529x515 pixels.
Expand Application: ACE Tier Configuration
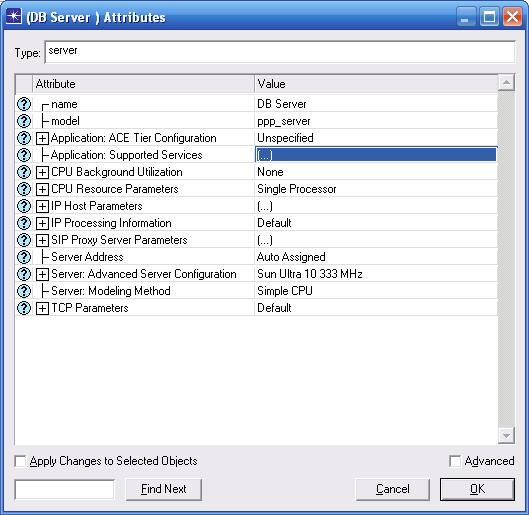pos(42,138)
